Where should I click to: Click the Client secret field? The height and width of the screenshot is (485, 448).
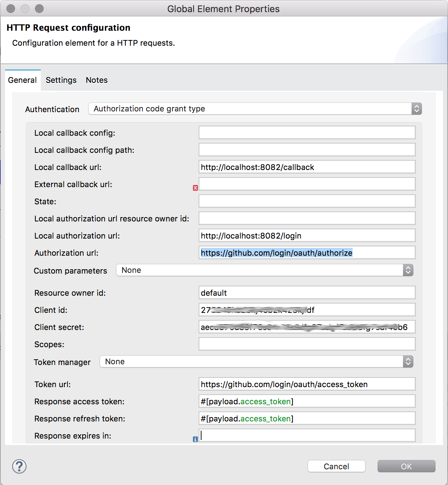(307, 327)
